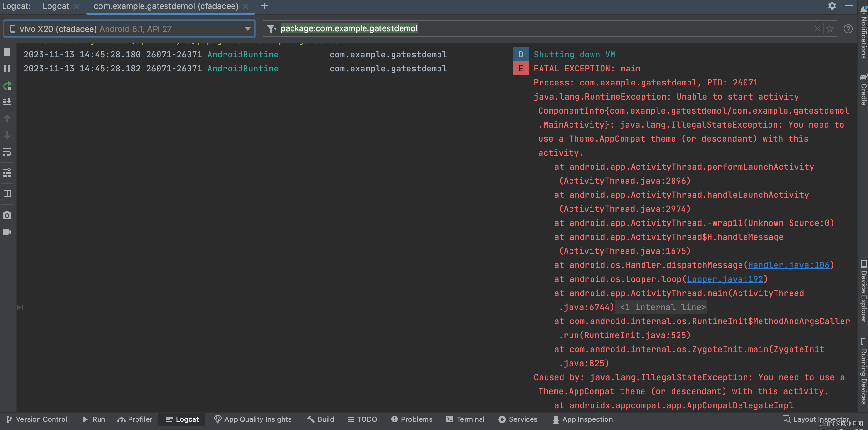The height and width of the screenshot is (430, 868).
Task: Toggle split Logcat window view
Action: (7, 194)
